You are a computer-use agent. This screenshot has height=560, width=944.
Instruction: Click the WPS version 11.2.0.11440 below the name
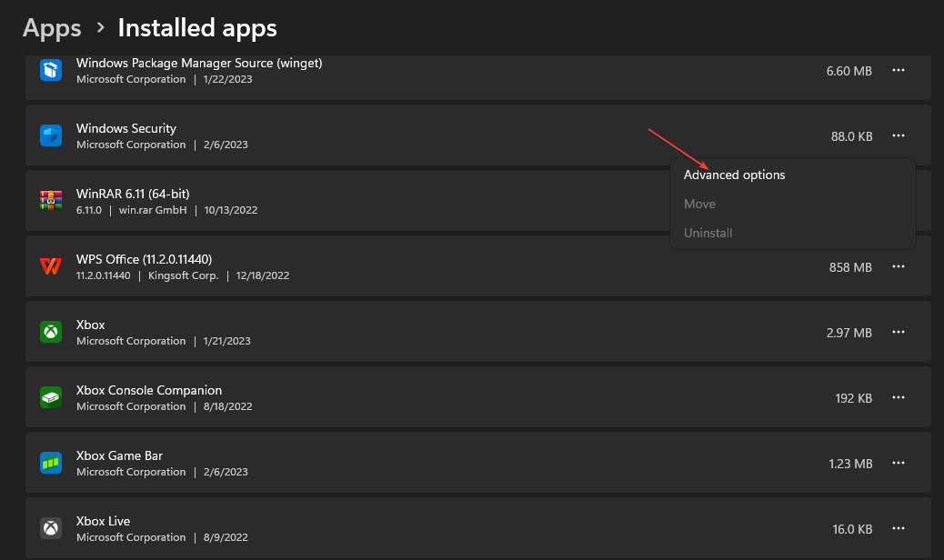[104, 275]
